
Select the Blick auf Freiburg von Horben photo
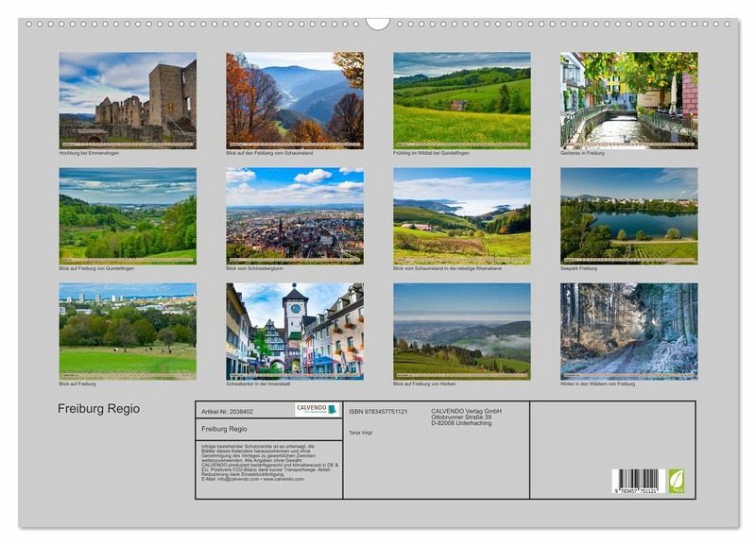pos(461,332)
